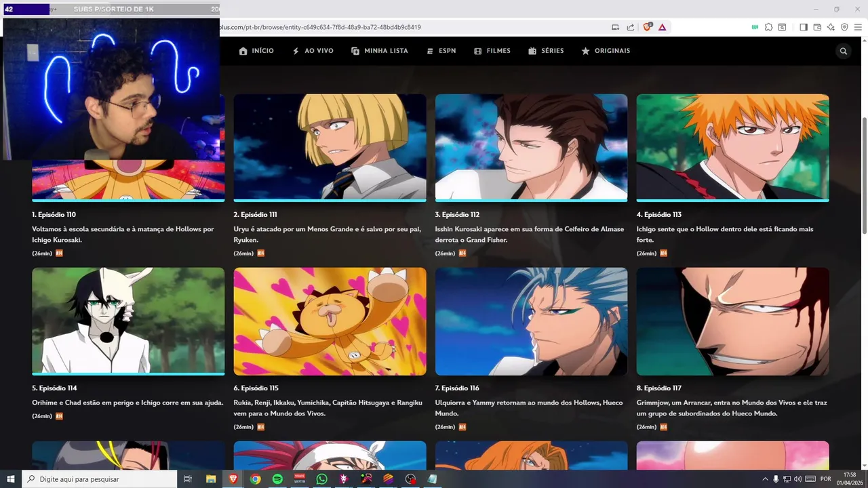
Task: Click the POR language indicator in taskbar
Action: coord(825,479)
